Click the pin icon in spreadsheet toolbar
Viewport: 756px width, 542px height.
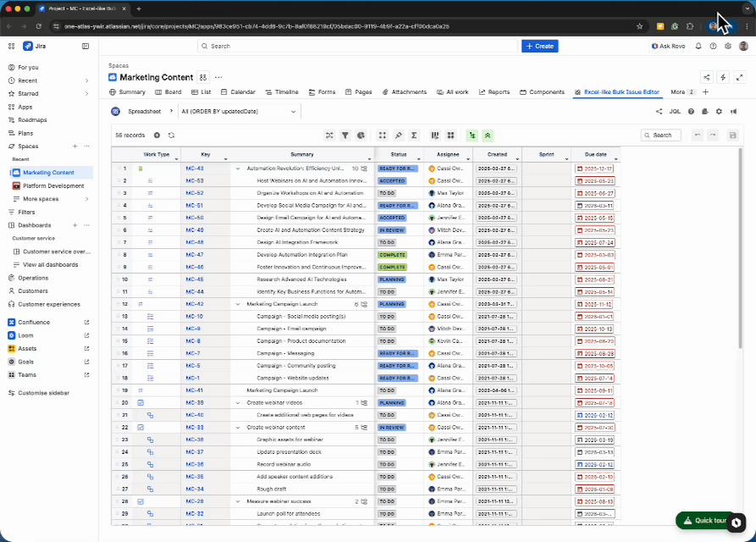(398, 135)
